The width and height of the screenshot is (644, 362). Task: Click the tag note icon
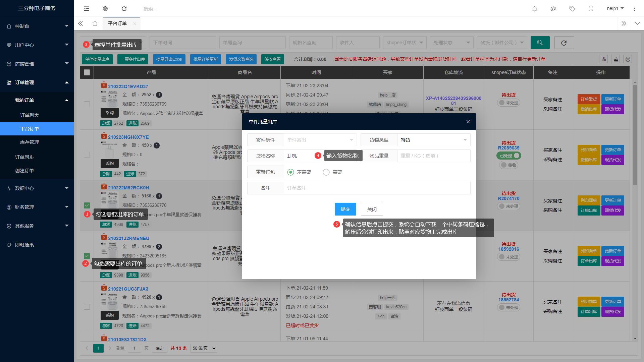coord(572,9)
